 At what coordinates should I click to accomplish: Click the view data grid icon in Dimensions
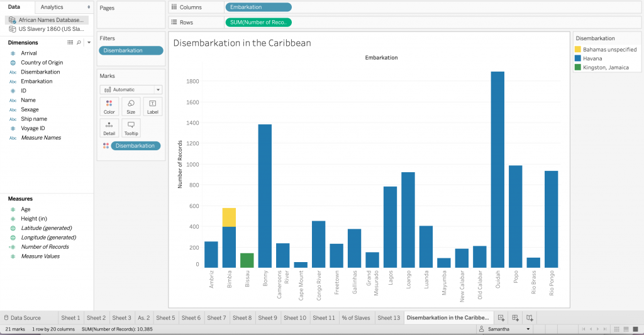70,43
